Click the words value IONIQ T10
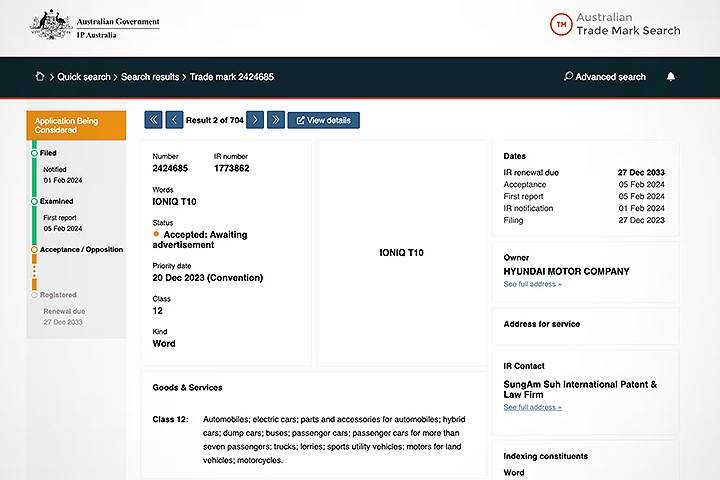This screenshot has width=720, height=480. (x=174, y=202)
